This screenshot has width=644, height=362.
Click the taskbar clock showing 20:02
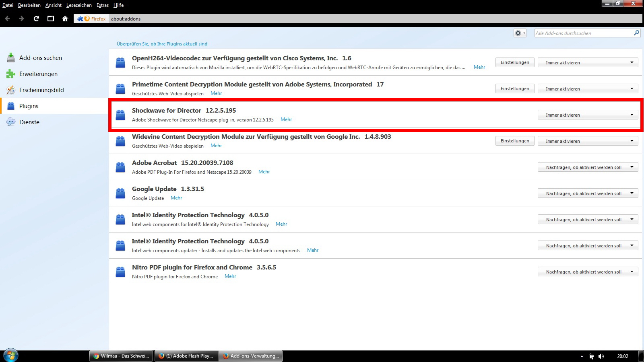point(623,356)
